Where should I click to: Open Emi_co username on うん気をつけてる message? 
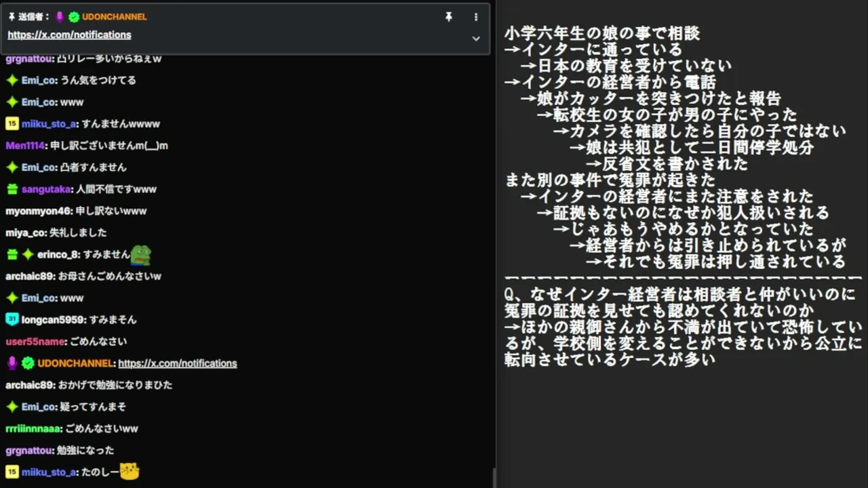38,80
